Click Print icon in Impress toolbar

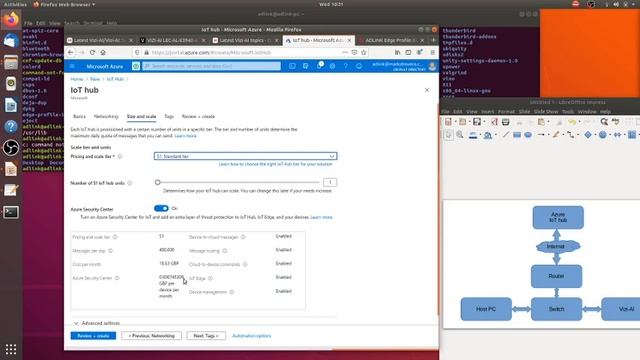[x=506, y=122]
